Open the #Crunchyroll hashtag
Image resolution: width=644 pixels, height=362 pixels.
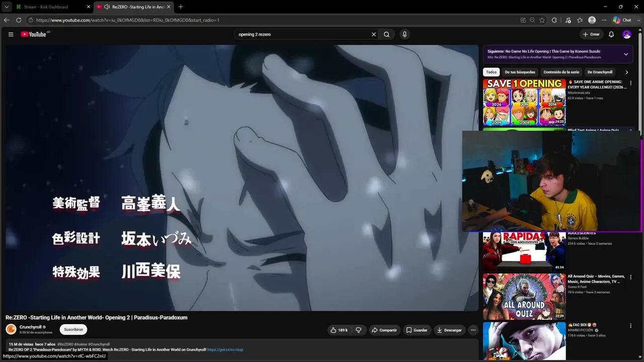(x=99, y=344)
